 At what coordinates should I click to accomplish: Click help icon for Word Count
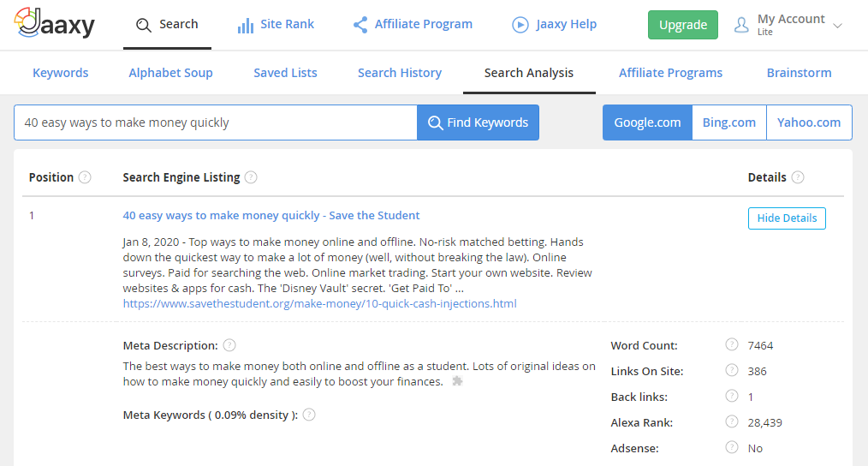[732, 344]
